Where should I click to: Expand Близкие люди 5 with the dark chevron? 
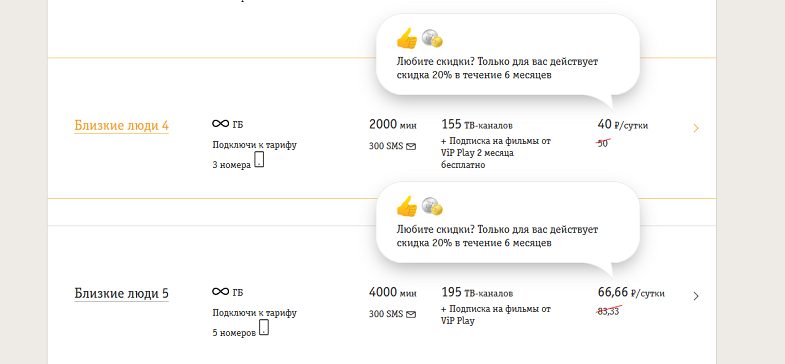point(696,296)
